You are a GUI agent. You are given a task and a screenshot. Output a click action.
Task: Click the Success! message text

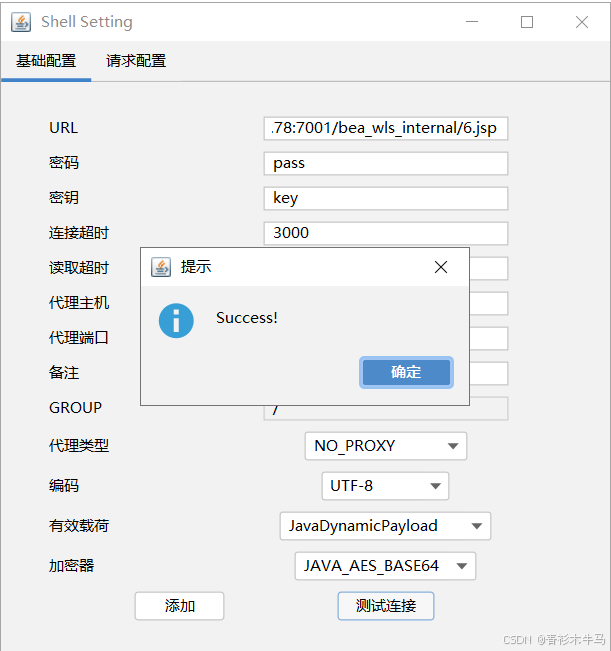[247, 318]
